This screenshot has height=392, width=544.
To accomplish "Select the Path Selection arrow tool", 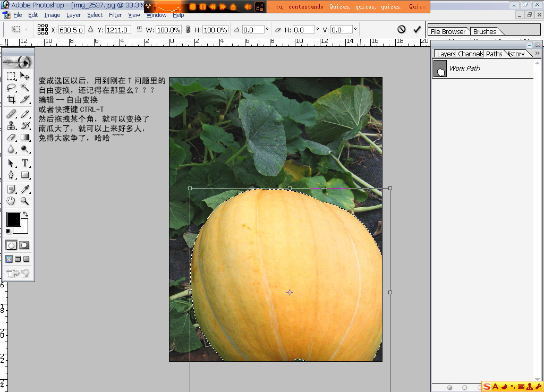I will tap(11, 163).
